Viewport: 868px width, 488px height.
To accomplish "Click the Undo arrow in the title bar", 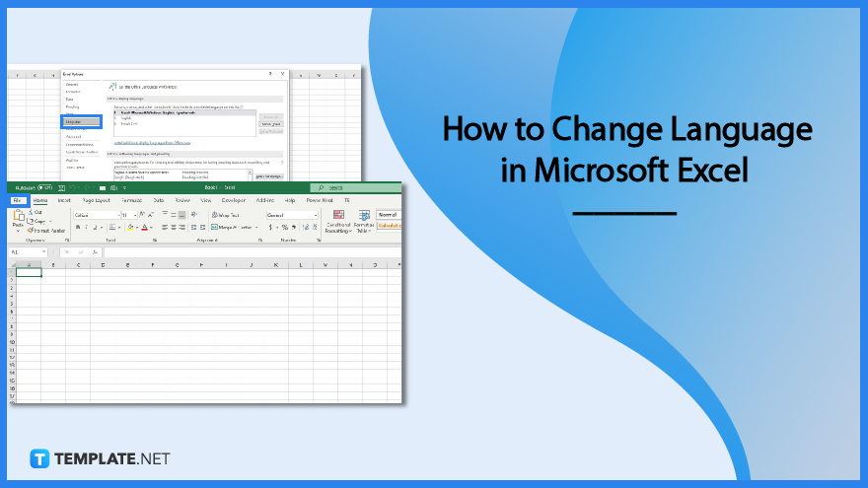I will [73, 188].
